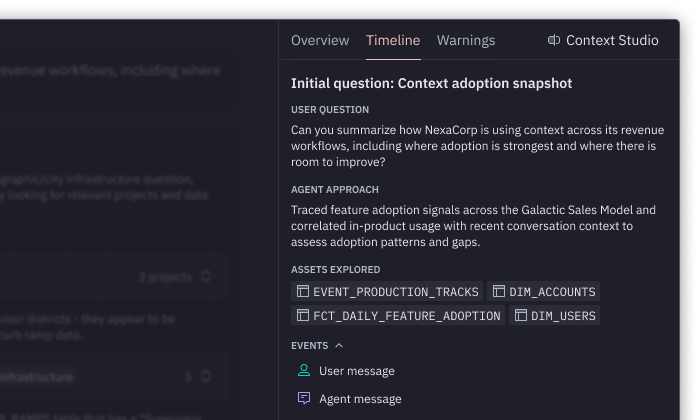Select the User message event text

[x=357, y=371]
